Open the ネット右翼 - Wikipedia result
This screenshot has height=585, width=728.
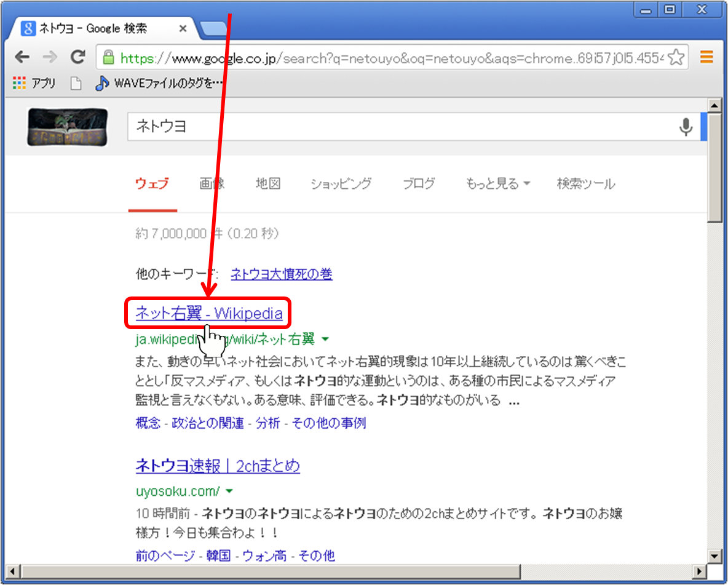tap(208, 314)
